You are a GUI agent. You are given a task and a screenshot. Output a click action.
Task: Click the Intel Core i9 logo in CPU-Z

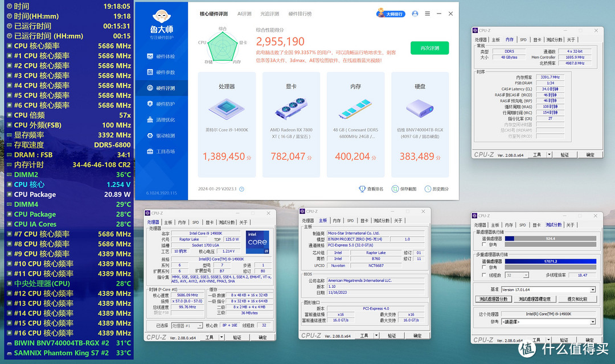tap(257, 242)
